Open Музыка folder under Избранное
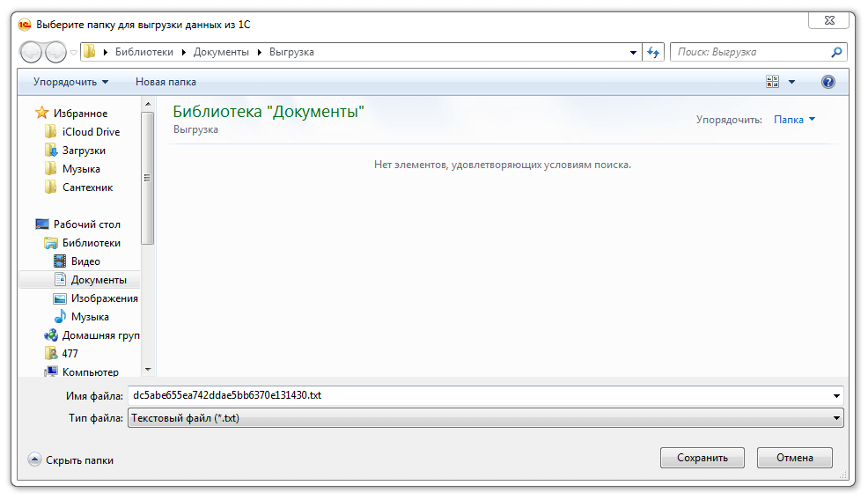The width and height of the screenshot is (868, 500). (x=81, y=169)
